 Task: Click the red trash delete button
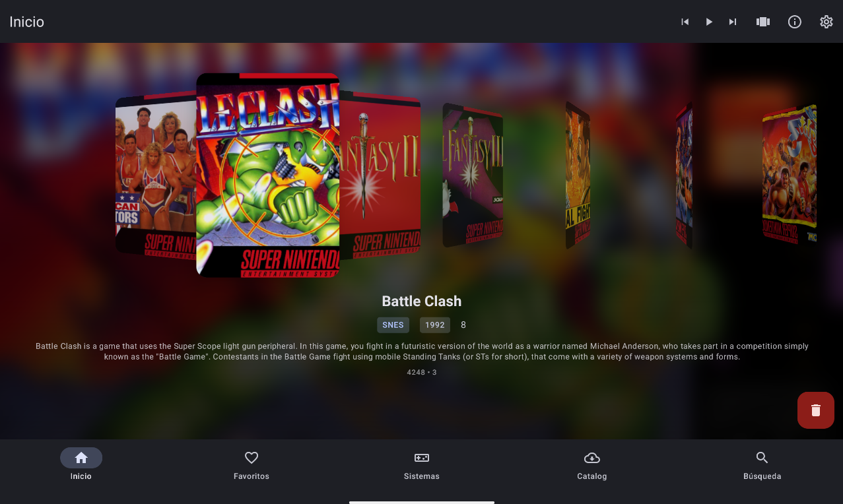click(x=816, y=410)
